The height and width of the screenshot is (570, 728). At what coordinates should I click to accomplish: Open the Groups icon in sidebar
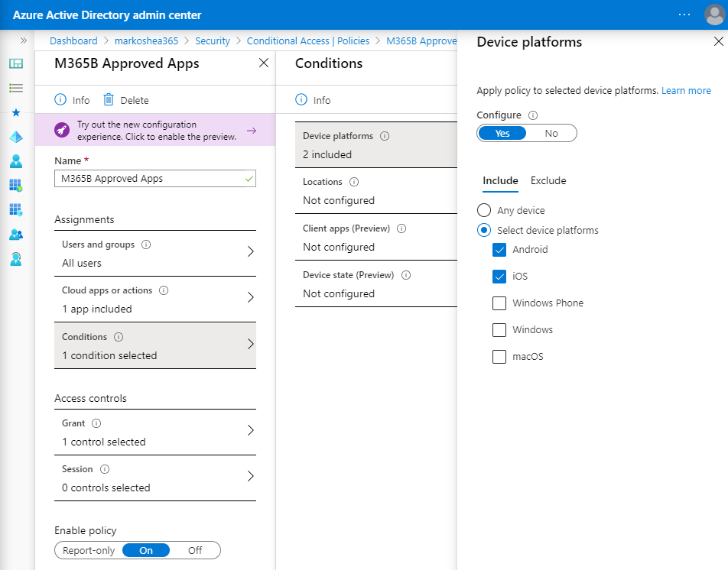click(16, 235)
